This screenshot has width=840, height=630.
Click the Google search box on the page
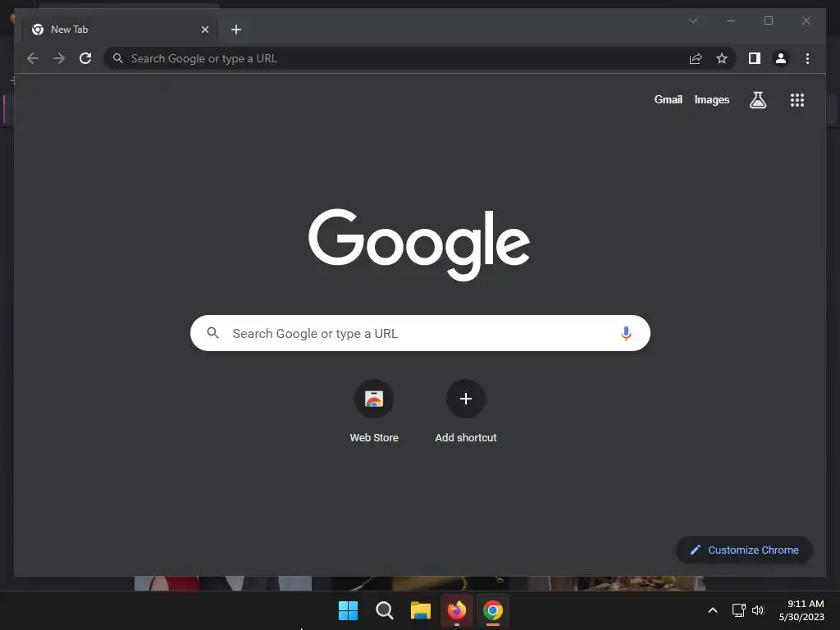coord(420,333)
